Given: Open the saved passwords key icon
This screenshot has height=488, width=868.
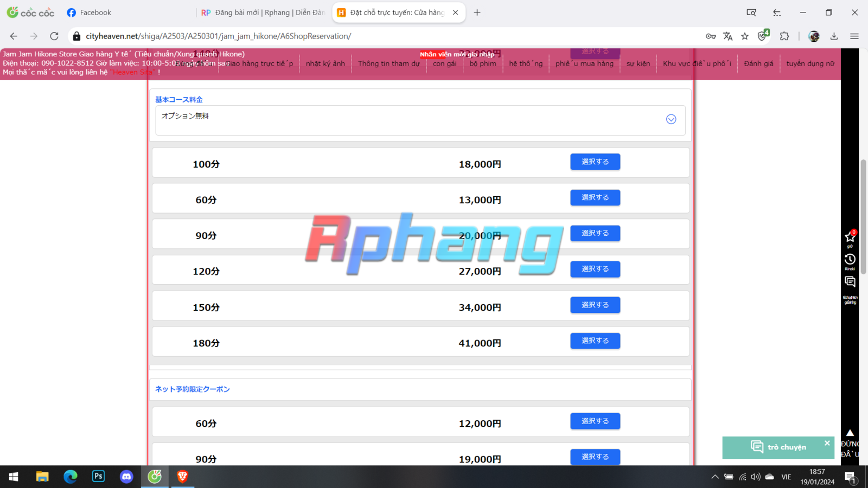Looking at the screenshot, I should click(711, 36).
